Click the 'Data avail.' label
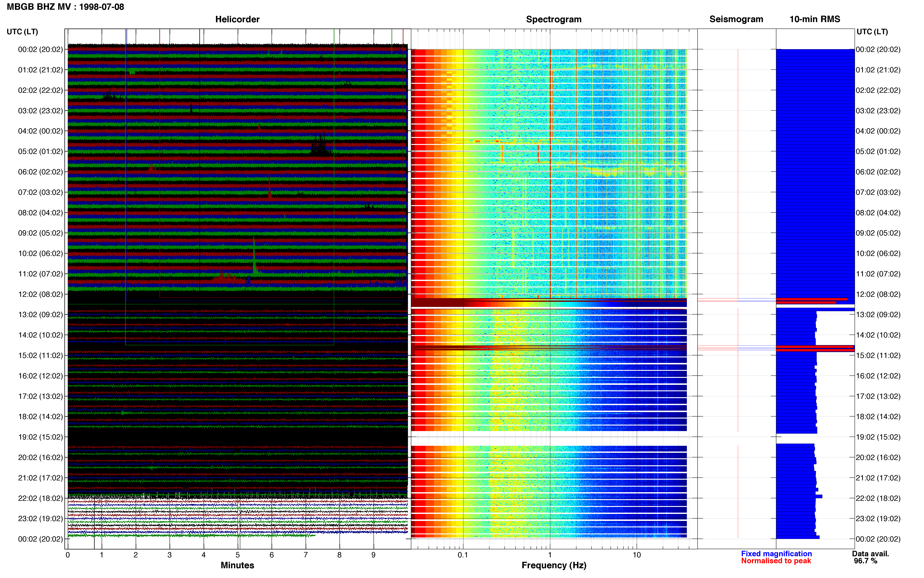This screenshot has height=578, width=924. click(x=870, y=554)
